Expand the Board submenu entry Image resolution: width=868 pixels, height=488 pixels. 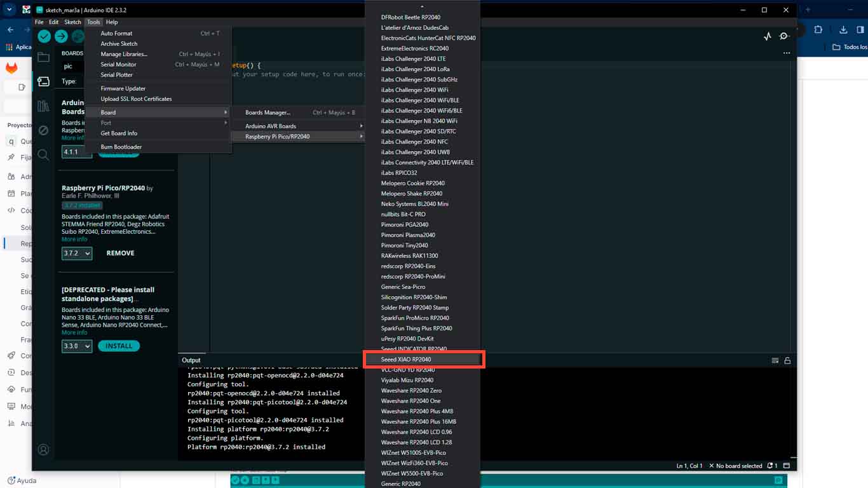pos(158,112)
